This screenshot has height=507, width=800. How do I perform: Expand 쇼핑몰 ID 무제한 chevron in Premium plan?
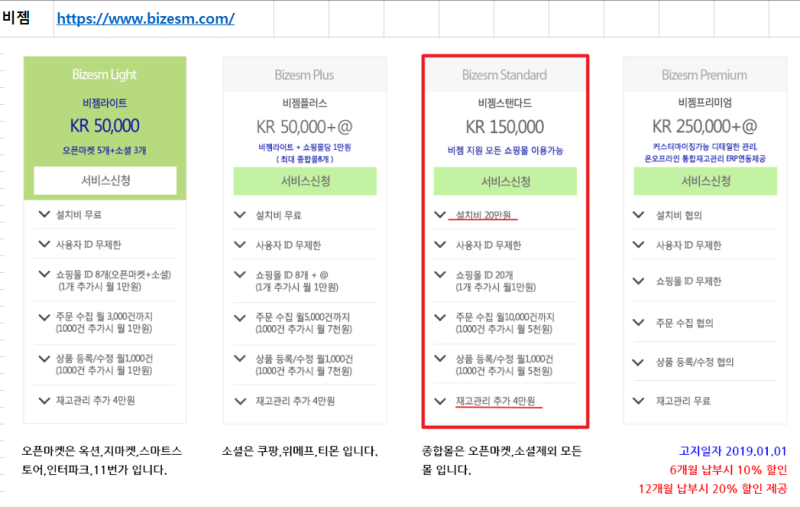[x=638, y=281]
